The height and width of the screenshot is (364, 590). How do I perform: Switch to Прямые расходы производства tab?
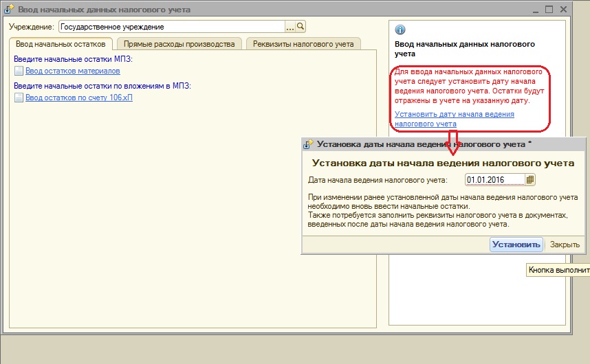coord(179,44)
